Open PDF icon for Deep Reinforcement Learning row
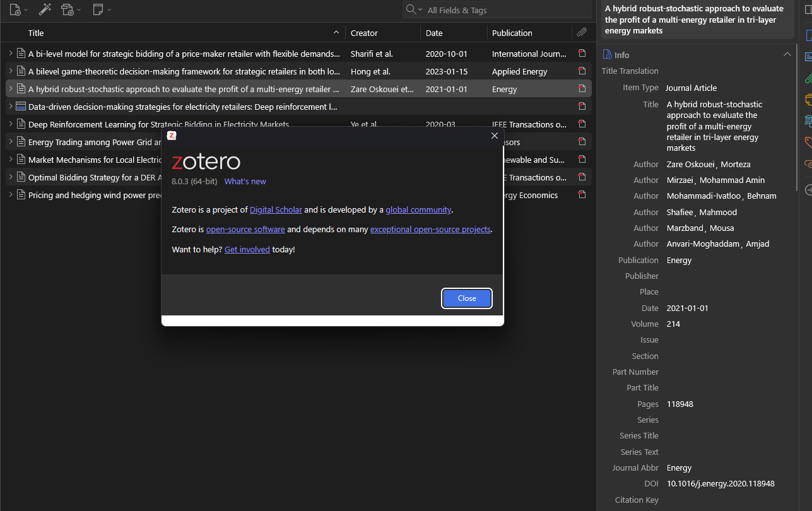Image resolution: width=812 pixels, height=511 pixels. pyautogui.click(x=582, y=124)
